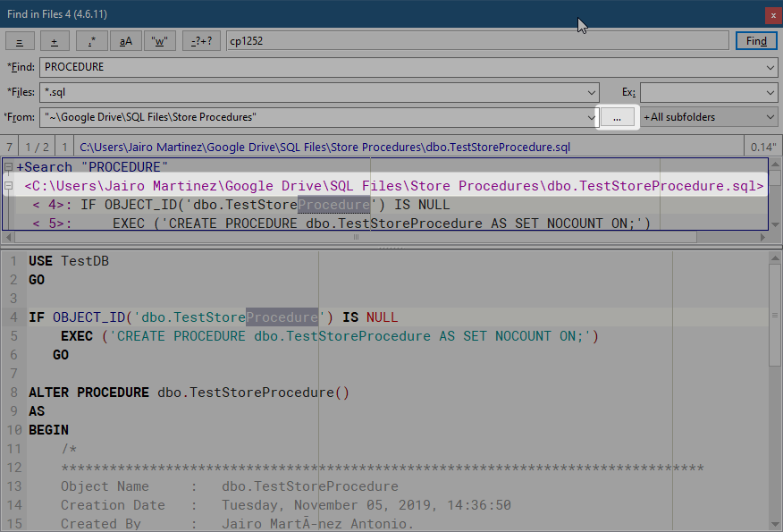Screen dimensions: 783x532
Task: Click the browse folder "..." button
Action: [x=618, y=117]
